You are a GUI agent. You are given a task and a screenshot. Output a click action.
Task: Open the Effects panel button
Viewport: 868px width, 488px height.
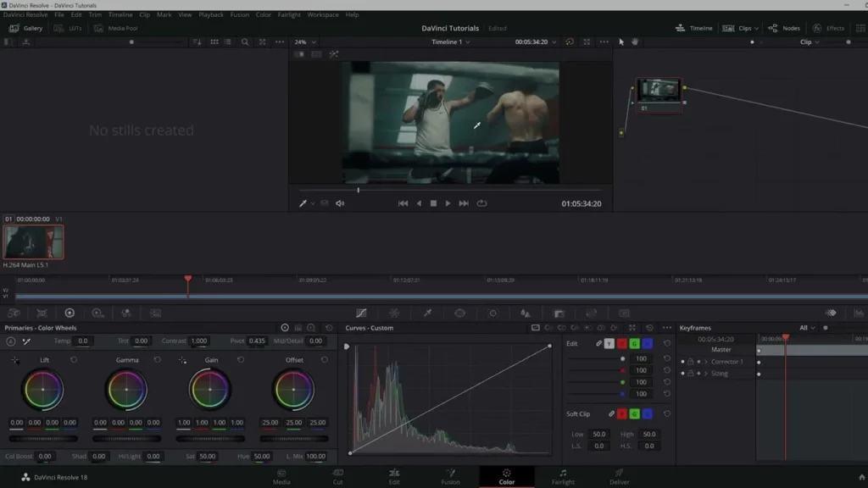coord(829,28)
